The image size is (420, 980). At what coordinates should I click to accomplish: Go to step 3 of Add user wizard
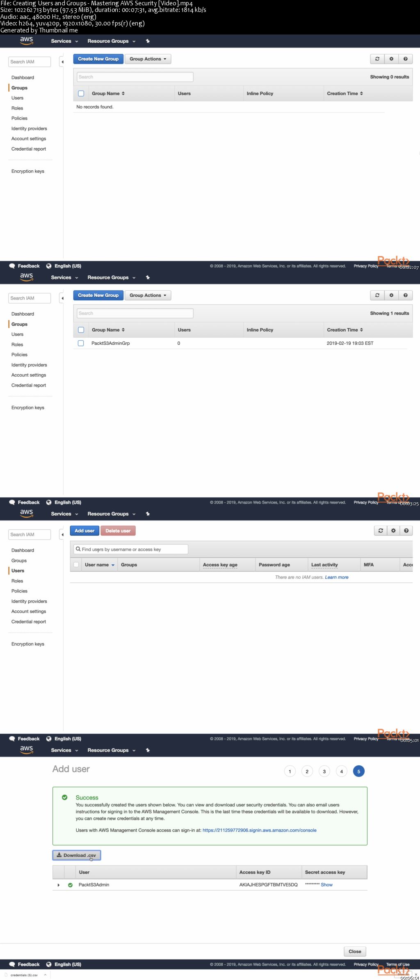click(x=324, y=772)
